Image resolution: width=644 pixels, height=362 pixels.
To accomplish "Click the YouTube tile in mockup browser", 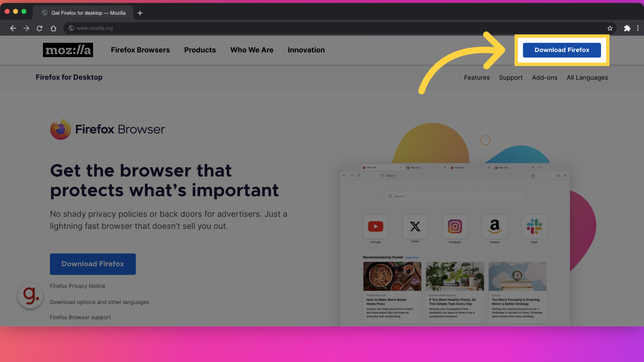I will tap(376, 227).
